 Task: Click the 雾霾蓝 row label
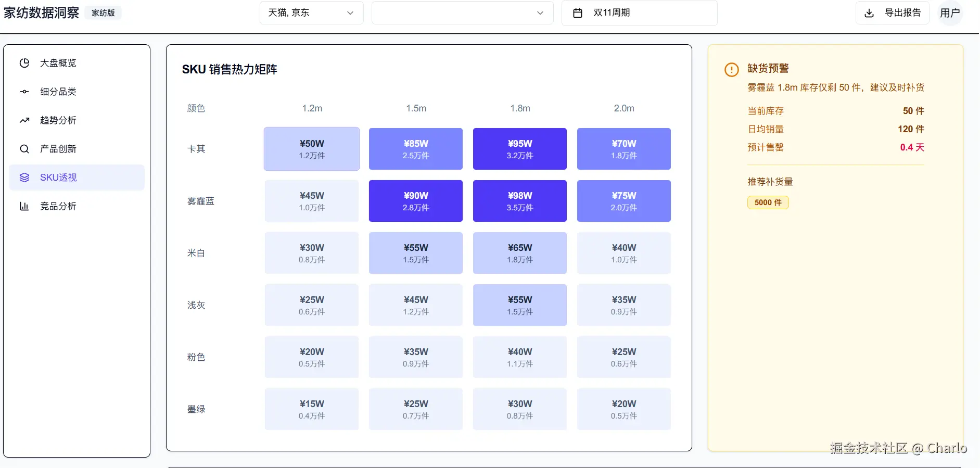click(x=201, y=201)
